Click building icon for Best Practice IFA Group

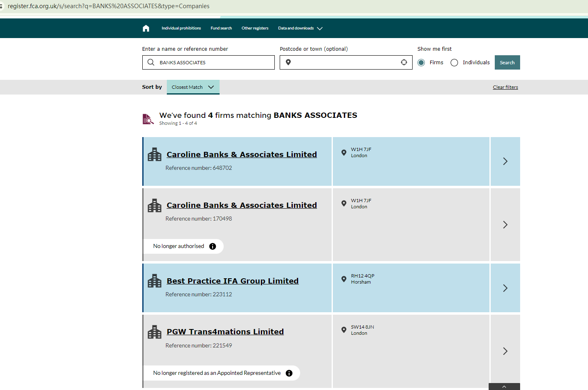(x=155, y=281)
